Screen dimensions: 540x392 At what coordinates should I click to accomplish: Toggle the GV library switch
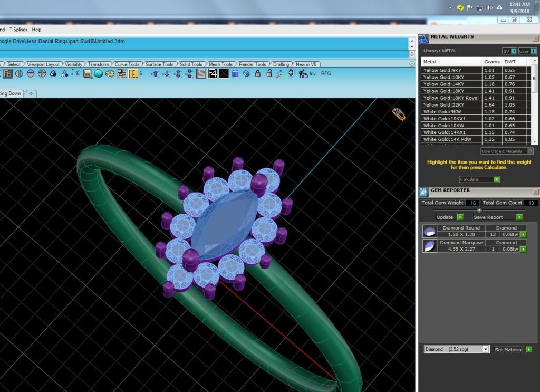tap(510, 51)
